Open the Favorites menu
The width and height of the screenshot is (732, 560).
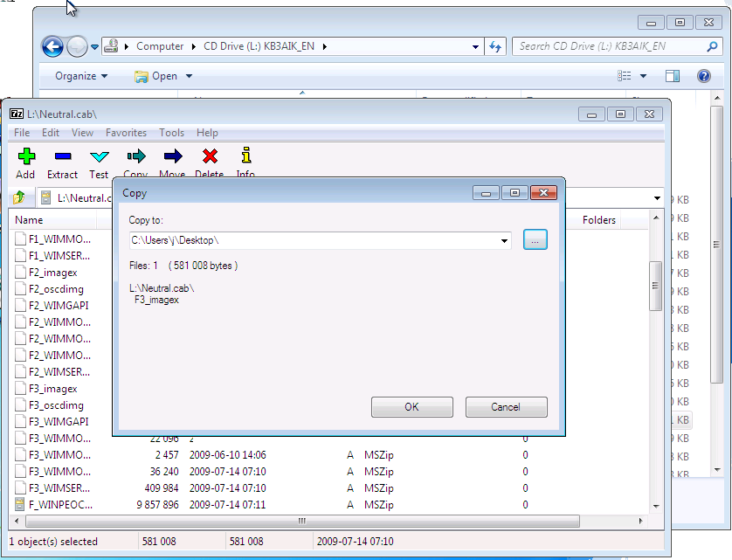126,133
